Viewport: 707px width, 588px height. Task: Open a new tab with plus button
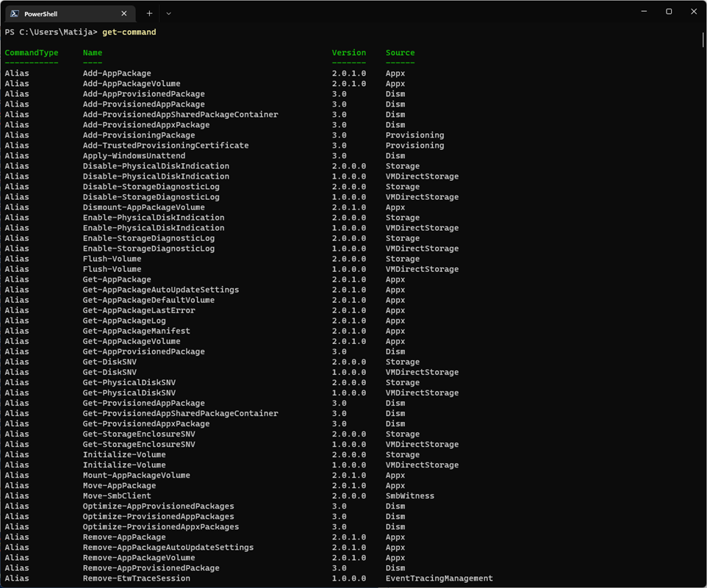click(x=149, y=13)
